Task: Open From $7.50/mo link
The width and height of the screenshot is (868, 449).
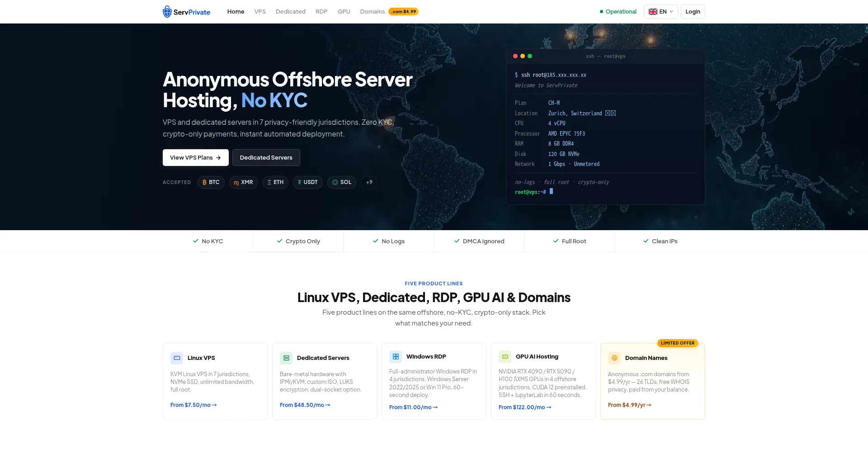Action: [x=193, y=405]
